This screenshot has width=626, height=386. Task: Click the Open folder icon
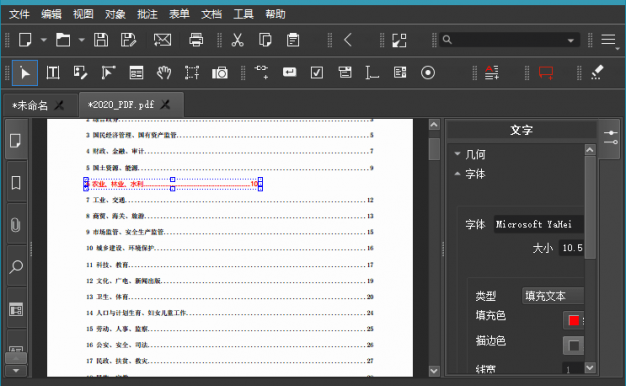[x=63, y=40]
